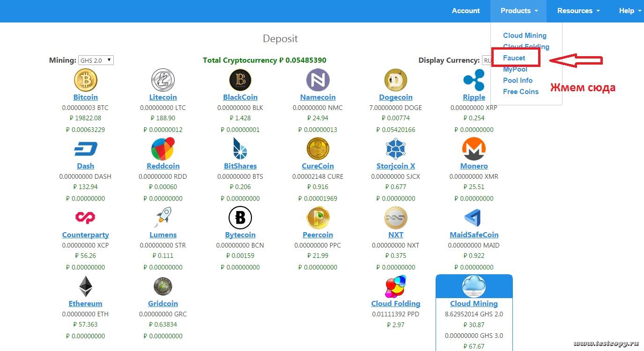644x351 pixels.
Task: Select the Cloud Folding colorful icon
Action: pyautogui.click(x=395, y=286)
